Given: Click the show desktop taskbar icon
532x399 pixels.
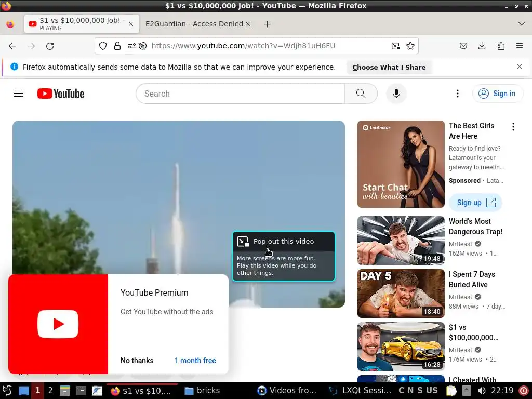Looking at the screenshot, I should tap(23, 391).
